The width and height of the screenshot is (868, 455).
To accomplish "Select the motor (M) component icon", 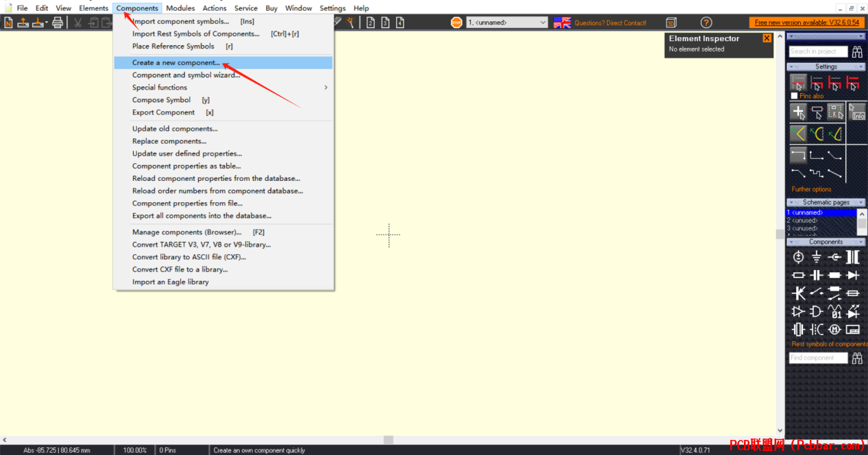I will point(834,330).
